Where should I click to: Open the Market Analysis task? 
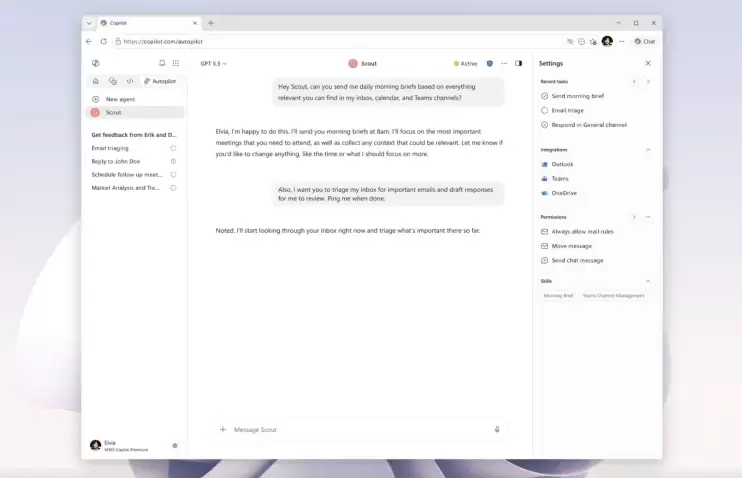[x=125, y=188]
